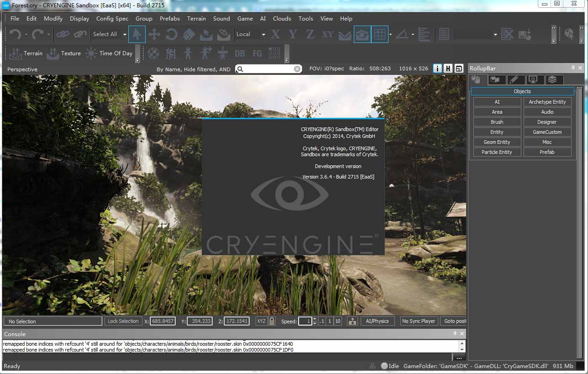Open the Local coordinate system dropdown
This screenshot has width=588, height=374.
coord(251,34)
